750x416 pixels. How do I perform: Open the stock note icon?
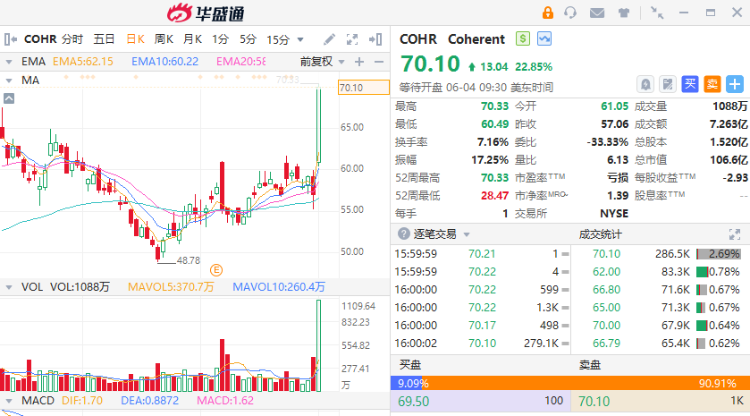click(x=667, y=85)
